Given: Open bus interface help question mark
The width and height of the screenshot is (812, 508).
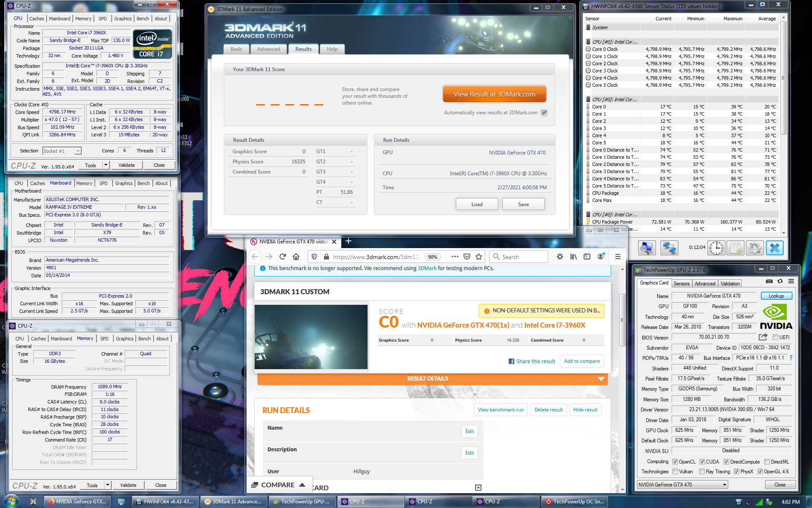Looking at the screenshot, I should pyautogui.click(x=790, y=358).
